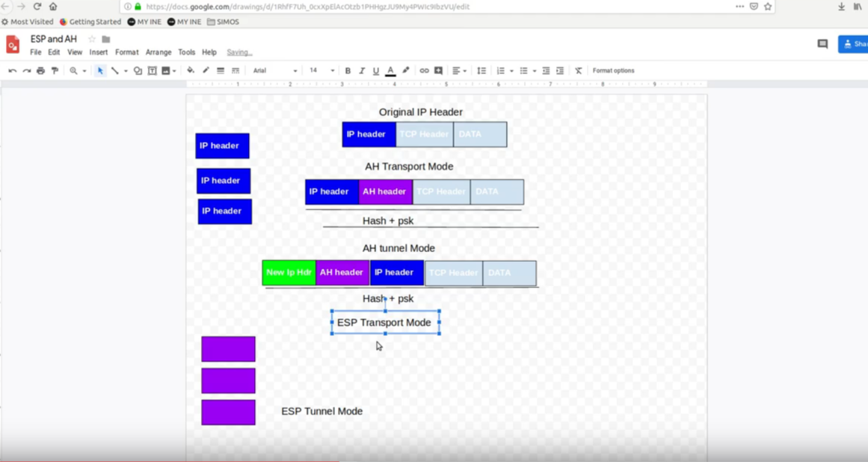This screenshot has height=462, width=868.
Task: Click the Format options button
Action: point(613,71)
